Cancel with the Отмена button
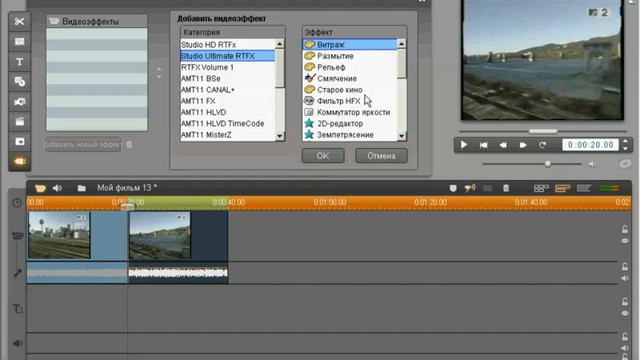The image size is (640, 360). [x=381, y=156]
